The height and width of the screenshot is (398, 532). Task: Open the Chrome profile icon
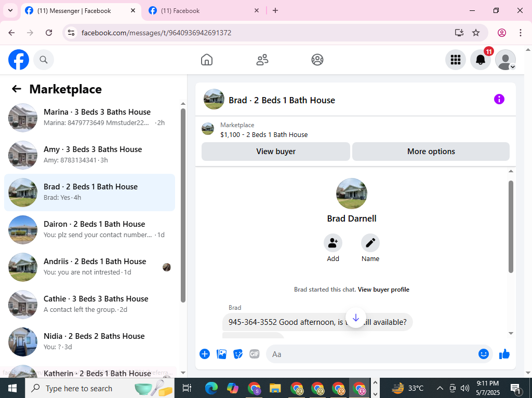[502, 33]
